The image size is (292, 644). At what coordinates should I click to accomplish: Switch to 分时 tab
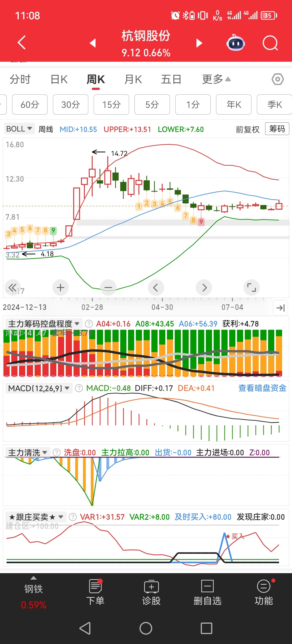pos(20,79)
